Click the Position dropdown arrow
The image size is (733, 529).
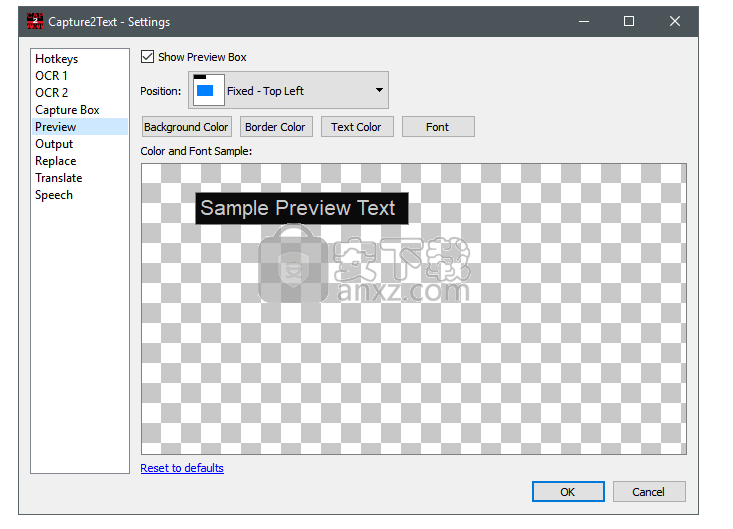click(x=379, y=90)
